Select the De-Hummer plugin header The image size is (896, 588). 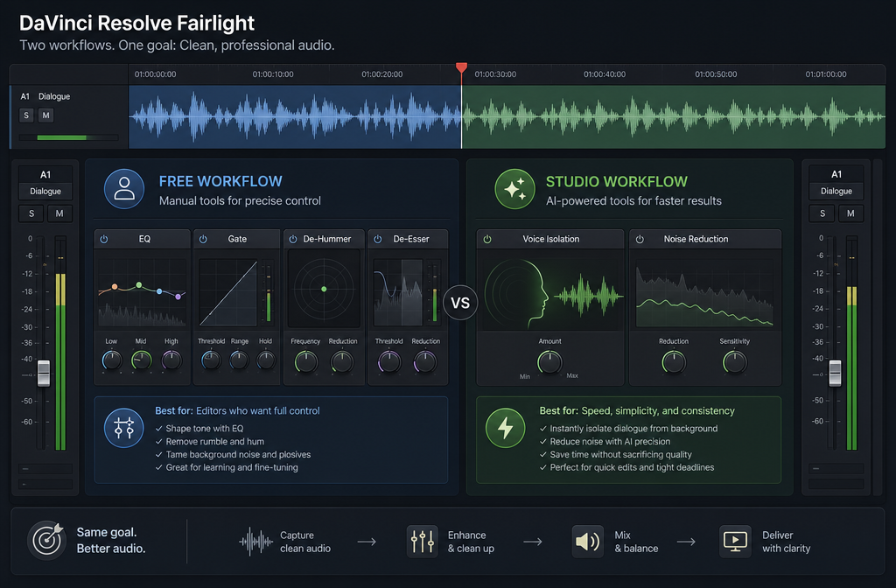point(324,239)
